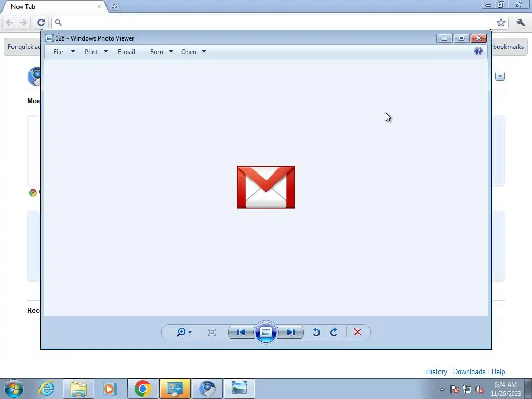Expand the Open dropdown arrow
Image resolution: width=532 pixels, height=399 pixels.
(204, 52)
